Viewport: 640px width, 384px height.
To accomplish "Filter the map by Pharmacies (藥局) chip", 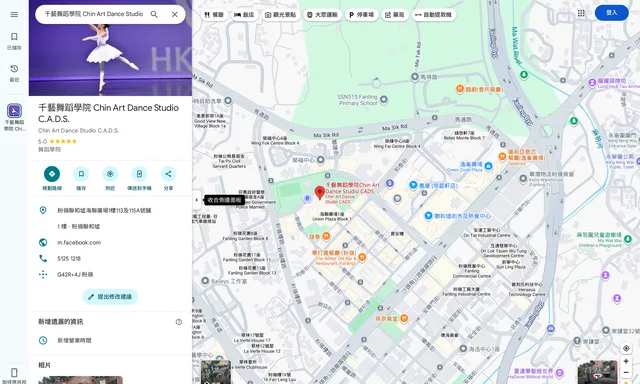I will pyautogui.click(x=395, y=15).
